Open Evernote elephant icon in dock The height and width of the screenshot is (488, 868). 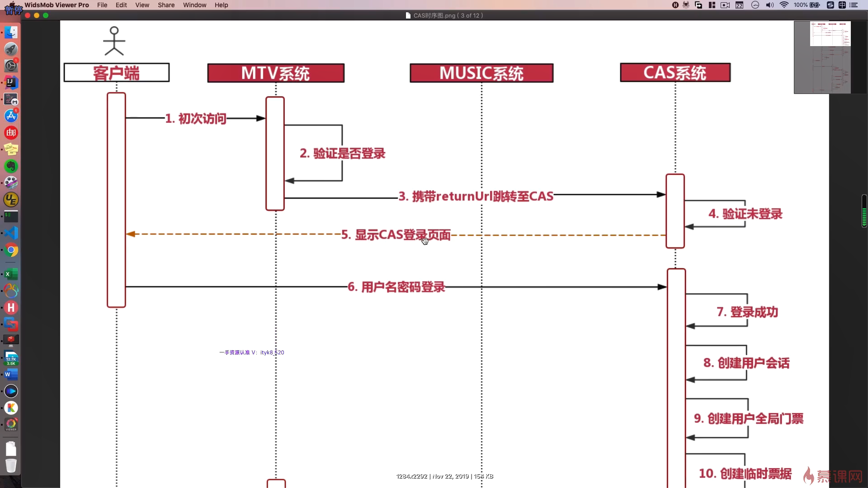tap(11, 166)
